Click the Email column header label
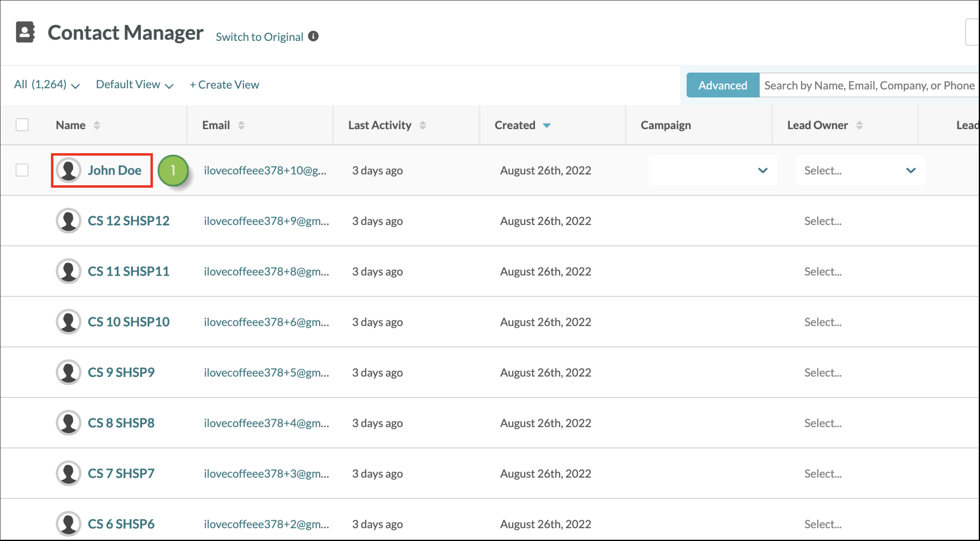980x541 pixels. (216, 125)
